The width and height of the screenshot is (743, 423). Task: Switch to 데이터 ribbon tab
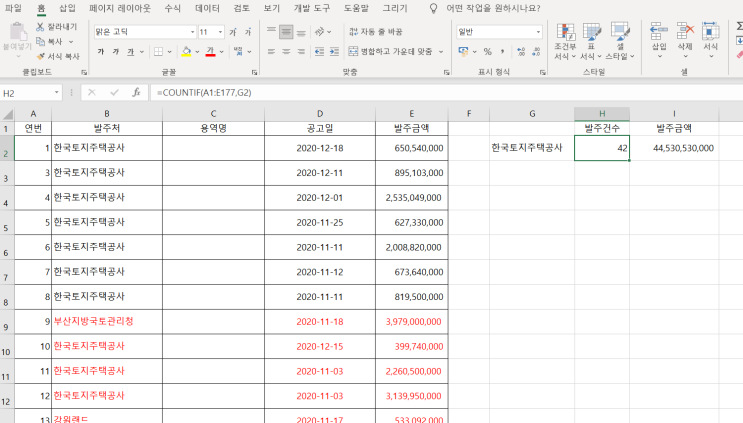[x=207, y=8]
